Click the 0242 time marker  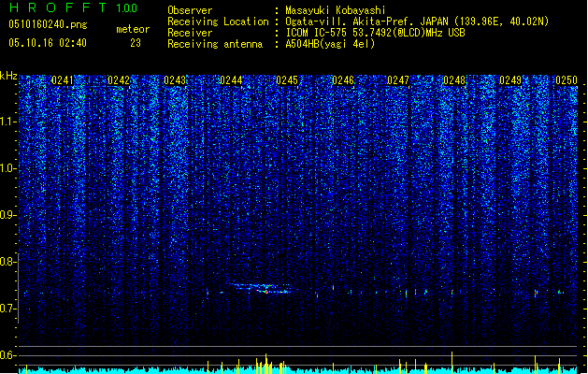tap(119, 79)
